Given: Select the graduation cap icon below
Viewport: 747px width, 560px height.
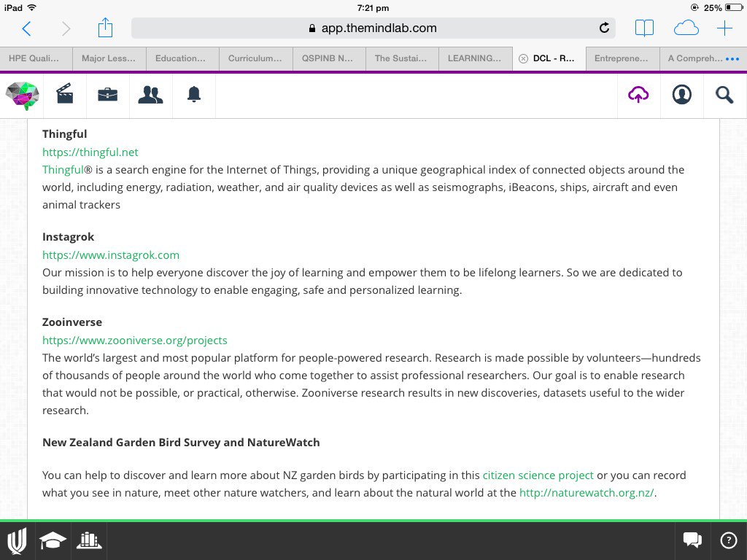Looking at the screenshot, I should pyautogui.click(x=53, y=540).
